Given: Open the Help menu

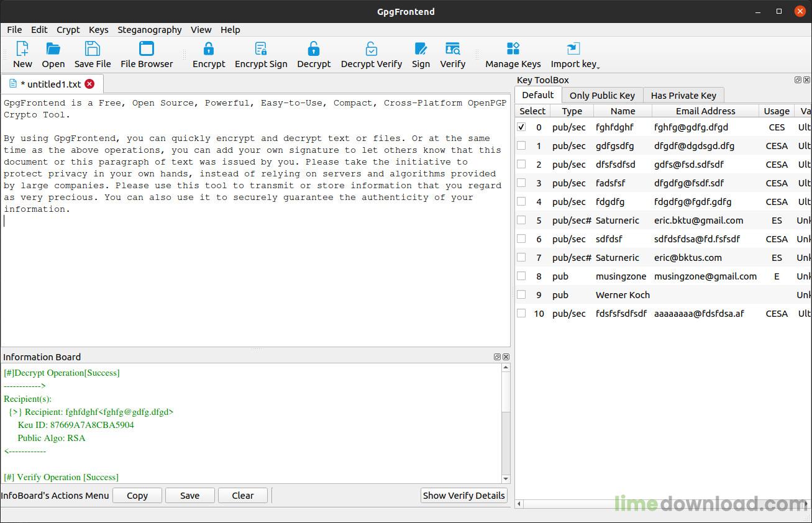Looking at the screenshot, I should pyautogui.click(x=230, y=29).
